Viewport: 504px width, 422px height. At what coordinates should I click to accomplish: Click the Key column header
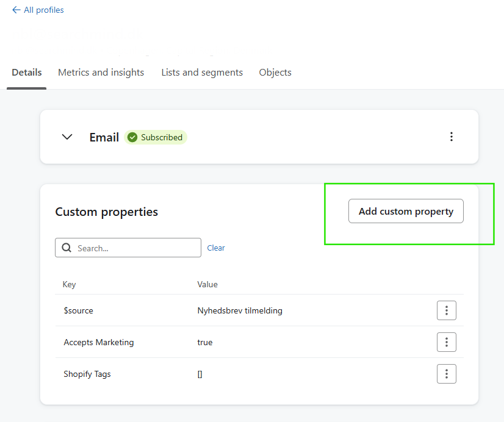(x=69, y=284)
